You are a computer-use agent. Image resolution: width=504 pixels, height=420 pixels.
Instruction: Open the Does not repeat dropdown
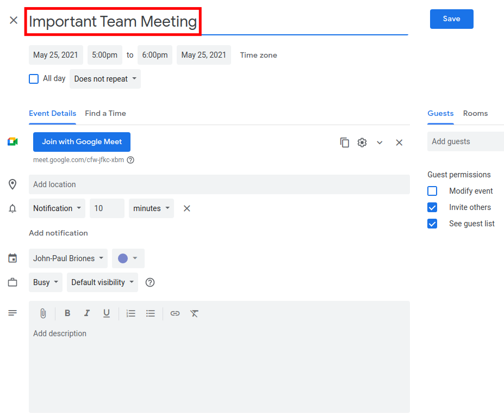click(105, 79)
